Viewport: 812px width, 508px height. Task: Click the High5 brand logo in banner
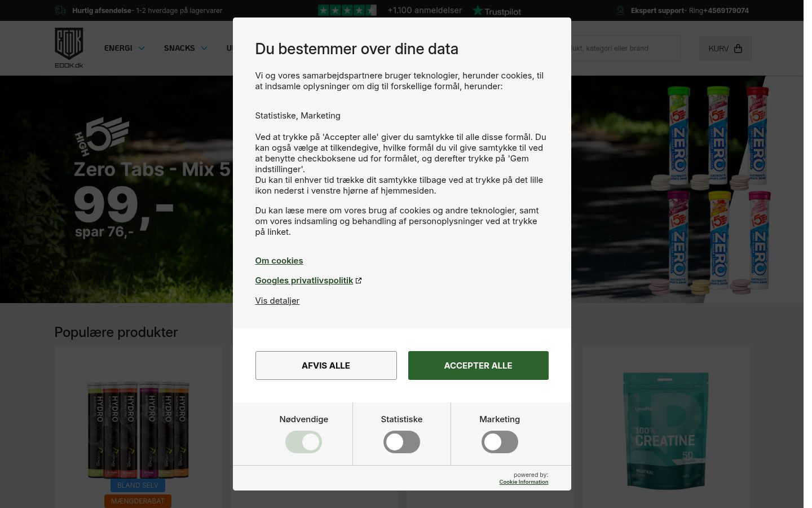101,135
